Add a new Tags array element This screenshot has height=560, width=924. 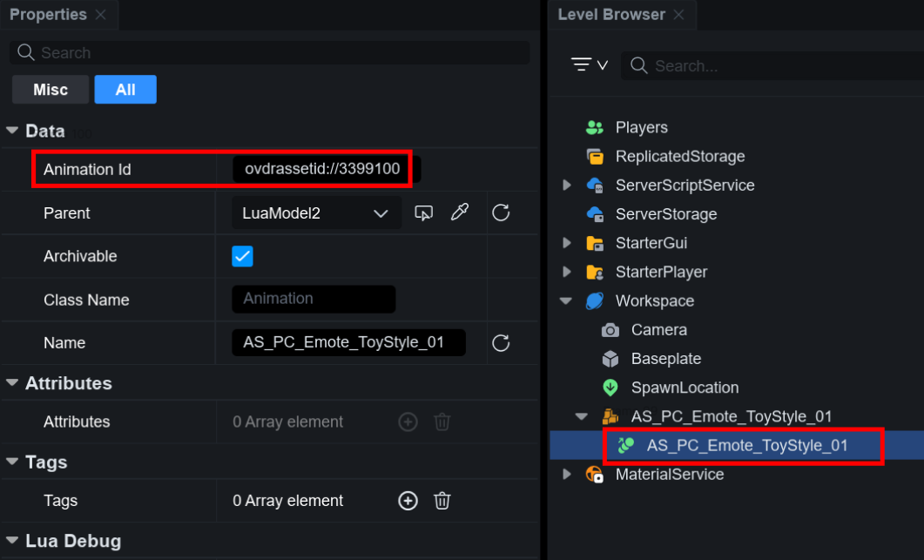tap(408, 501)
